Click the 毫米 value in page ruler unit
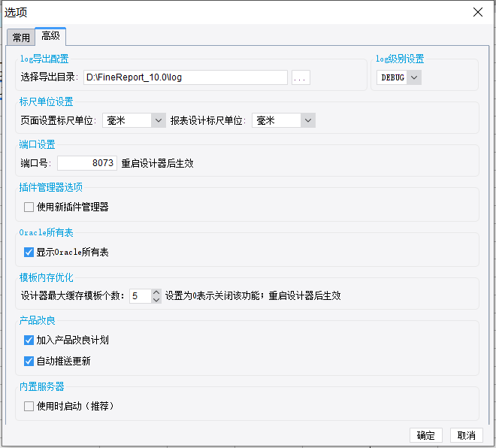 pos(116,120)
